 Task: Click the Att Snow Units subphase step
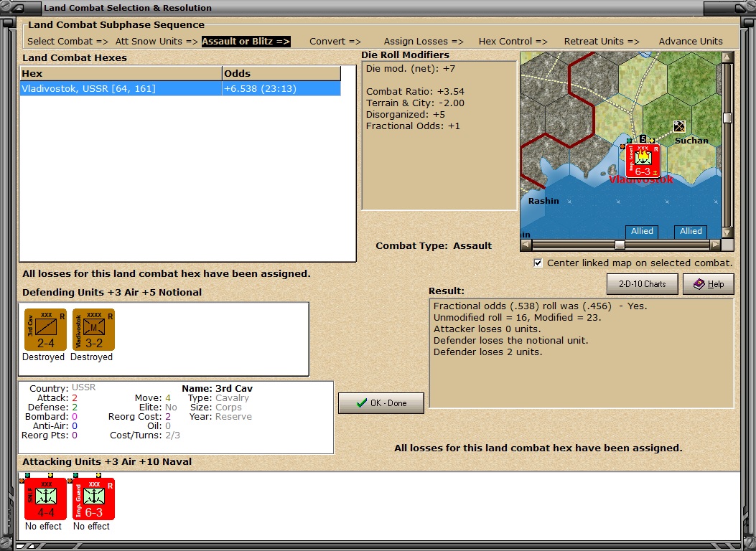click(157, 42)
